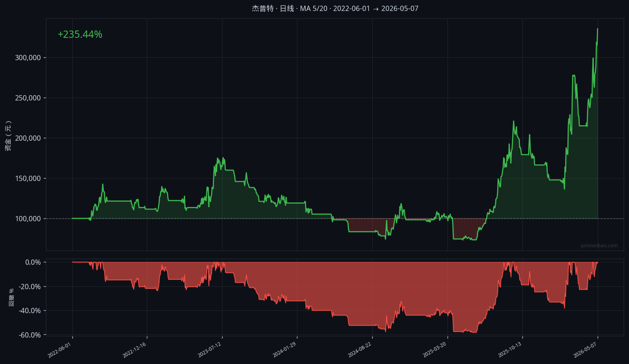Click the 2024-01-29 date label
The image size is (629, 364).
click(x=284, y=350)
